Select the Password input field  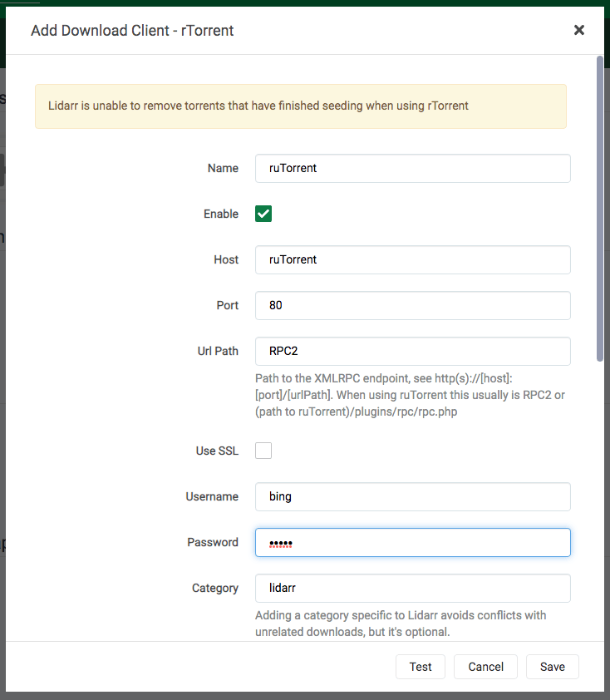pyautogui.click(x=412, y=542)
